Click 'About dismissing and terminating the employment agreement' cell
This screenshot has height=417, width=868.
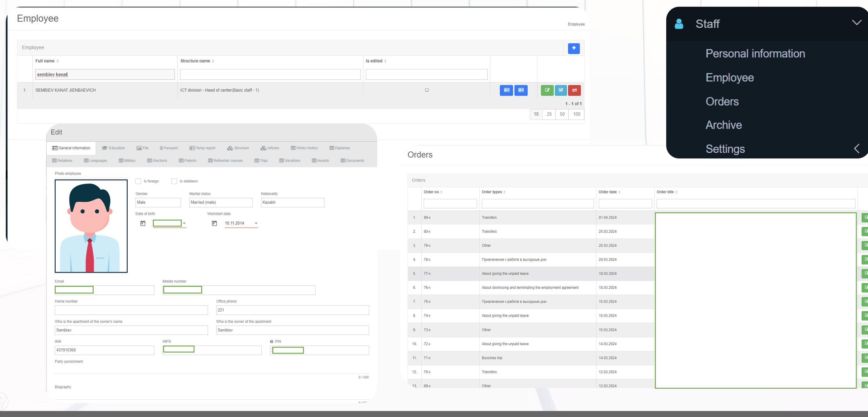point(530,287)
